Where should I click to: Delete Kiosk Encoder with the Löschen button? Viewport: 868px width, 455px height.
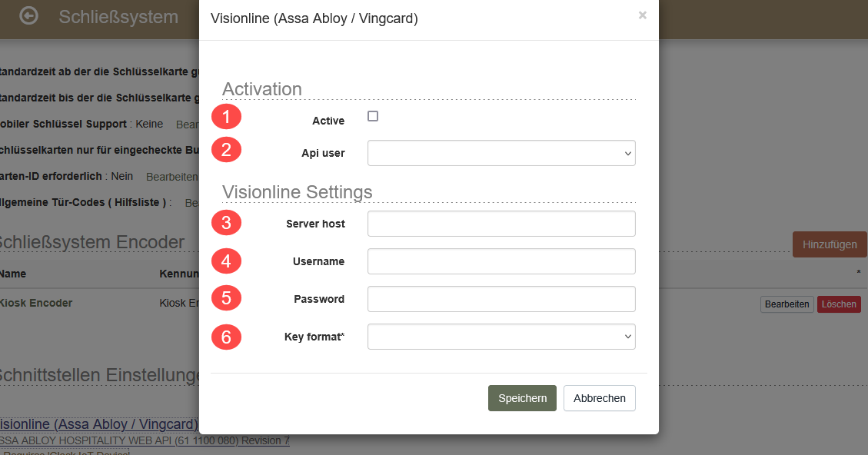pos(839,304)
